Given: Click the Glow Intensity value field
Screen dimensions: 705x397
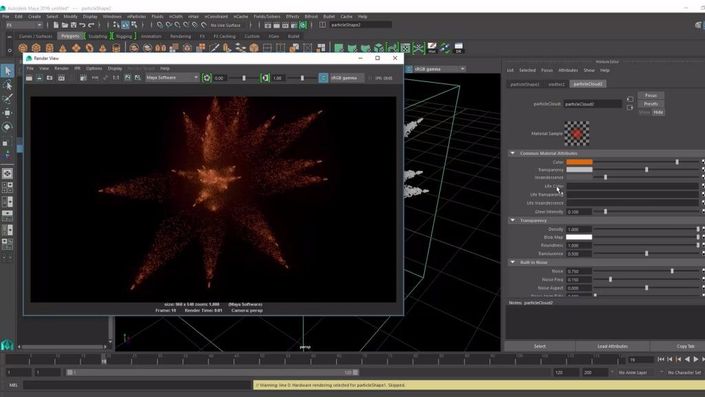Looking at the screenshot, I should pyautogui.click(x=579, y=212).
